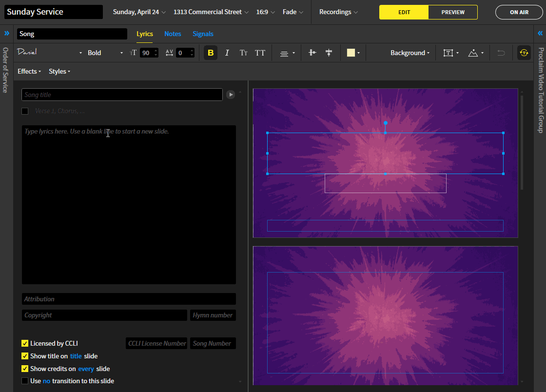Click the blue 'no' transition link

point(47,381)
